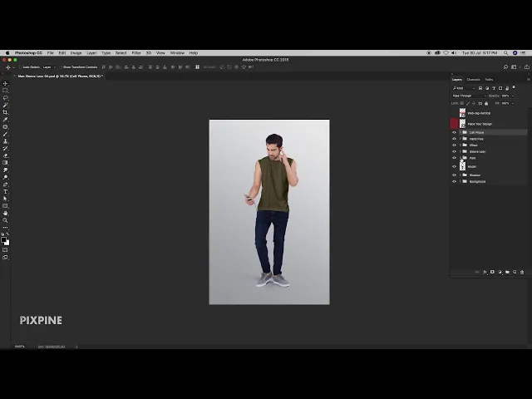532x399 pixels.
Task: Select the Move tool
Action: pos(5,83)
